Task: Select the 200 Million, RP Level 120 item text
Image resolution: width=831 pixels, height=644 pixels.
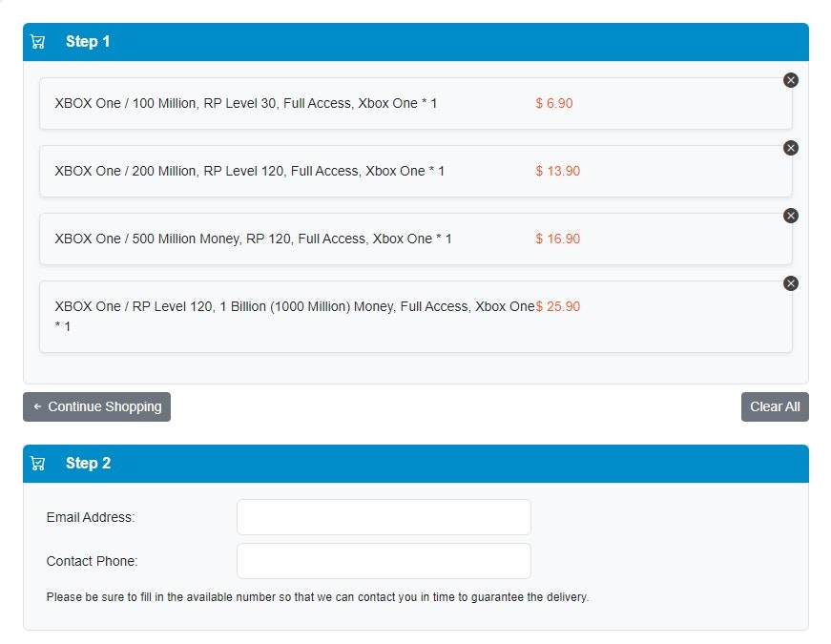Action: [249, 171]
